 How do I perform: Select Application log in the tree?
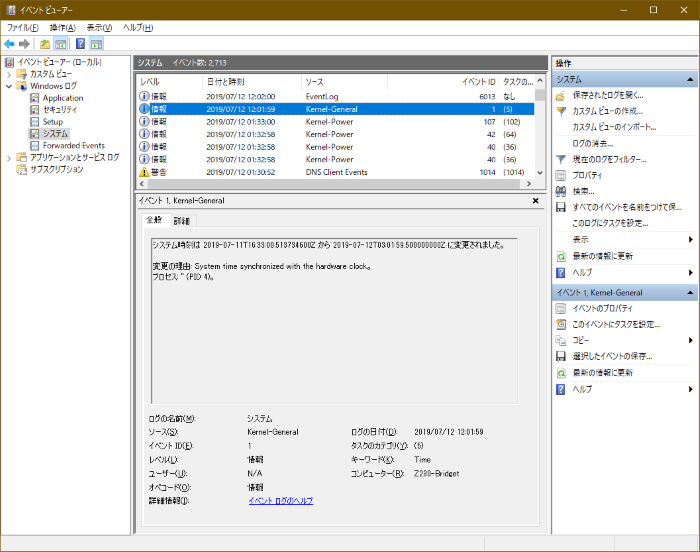(63, 98)
